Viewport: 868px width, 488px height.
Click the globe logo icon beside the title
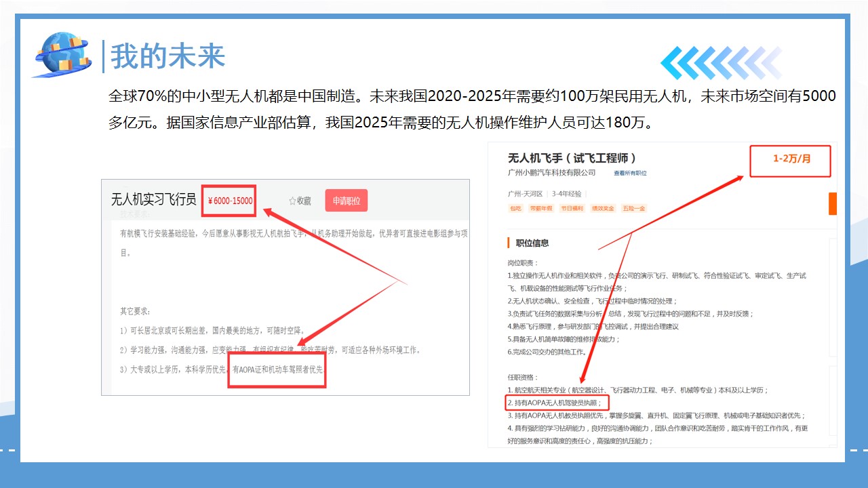[x=62, y=54]
